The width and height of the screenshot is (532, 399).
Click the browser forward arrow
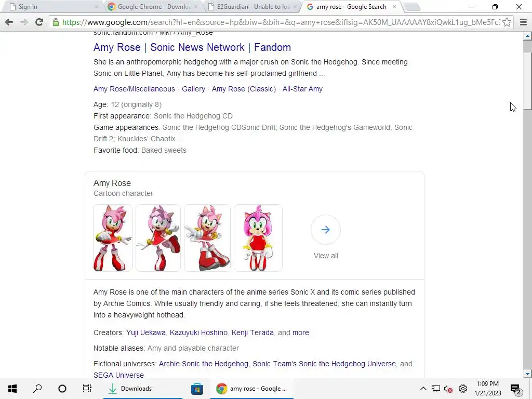click(x=24, y=22)
